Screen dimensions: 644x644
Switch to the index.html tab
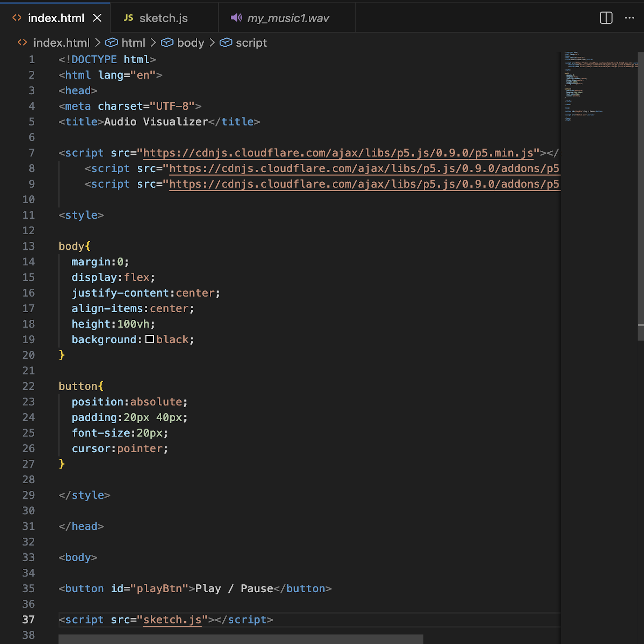(56, 18)
